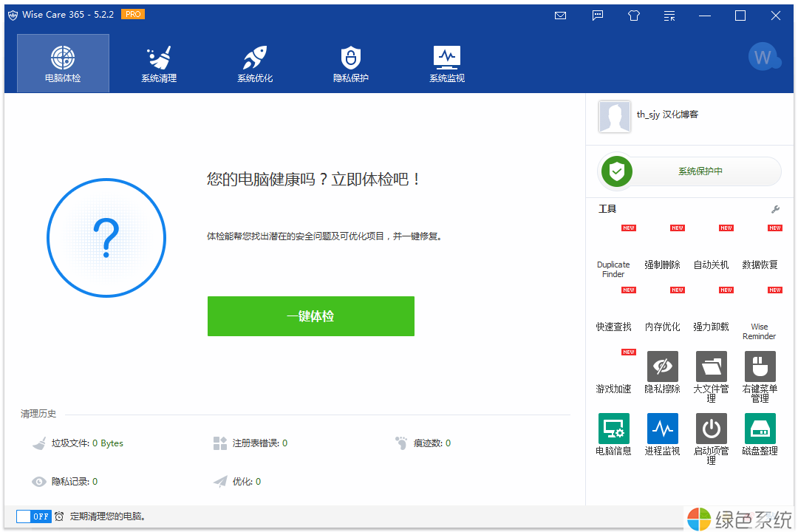Click the th_sjy user avatar
Image resolution: width=798 pixels, height=532 pixels.
click(x=615, y=117)
